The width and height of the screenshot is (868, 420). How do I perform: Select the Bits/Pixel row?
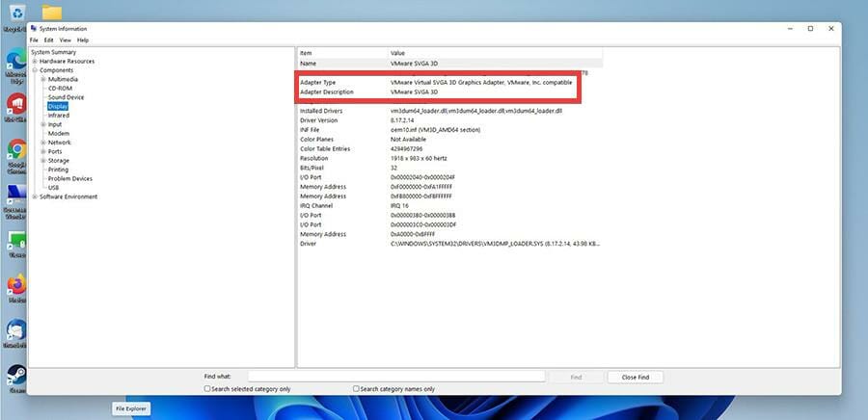point(450,168)
